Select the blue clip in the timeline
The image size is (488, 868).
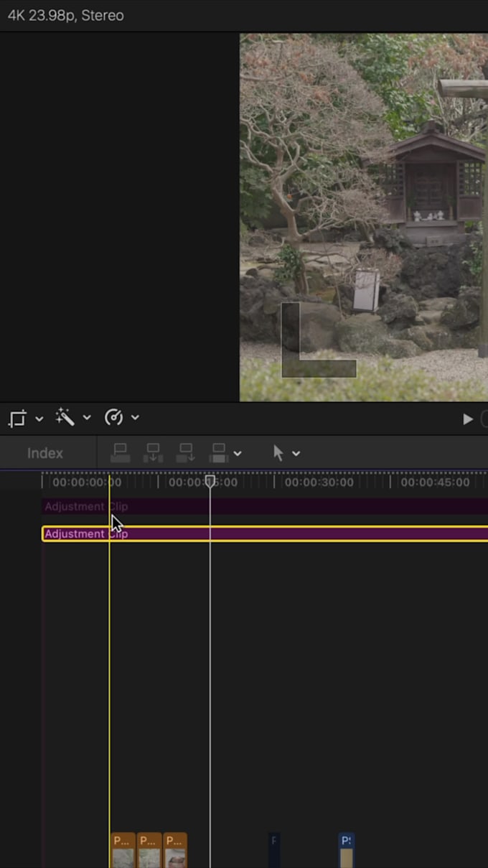click(347, 850)
